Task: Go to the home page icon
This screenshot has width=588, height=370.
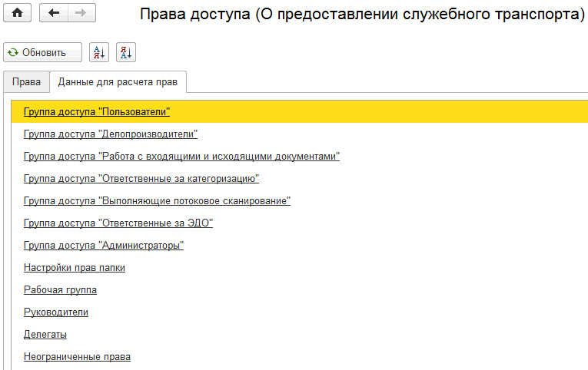Action: pyautogui.click(x=17, y=13)
